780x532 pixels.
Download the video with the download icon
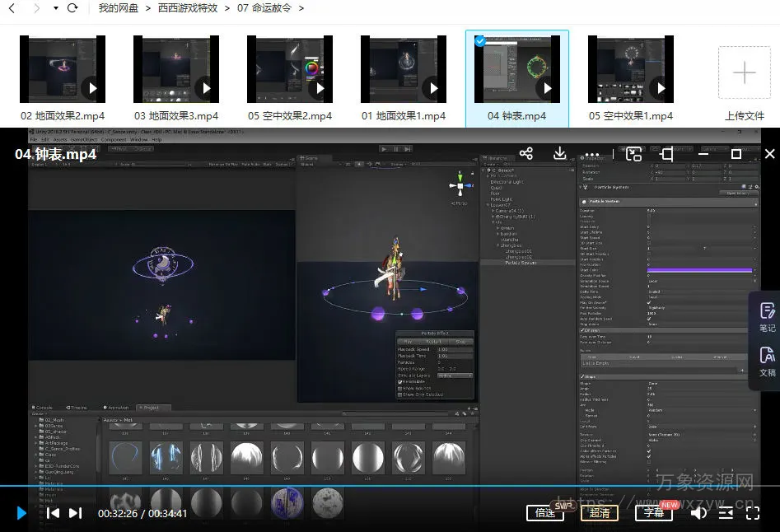[x=560, y=154]
